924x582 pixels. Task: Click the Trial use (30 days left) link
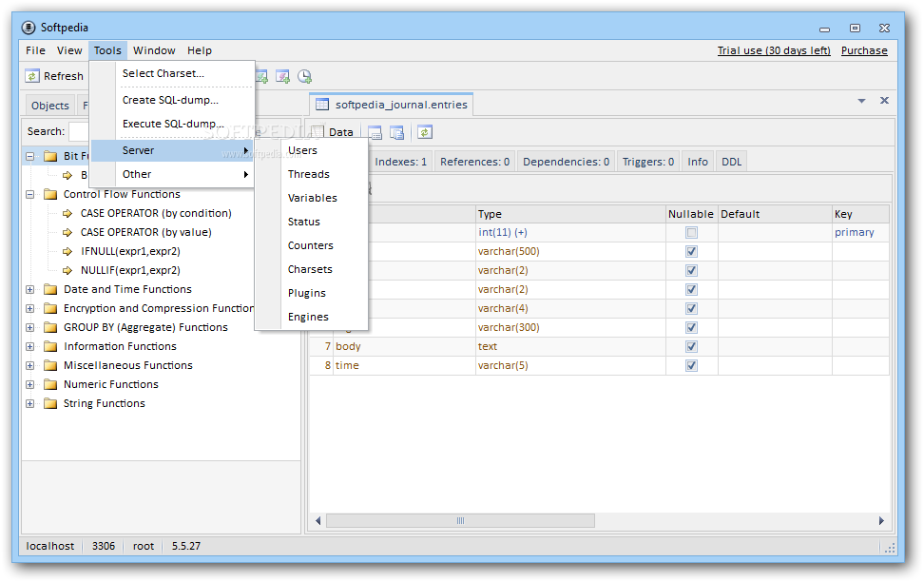[774, 50]
